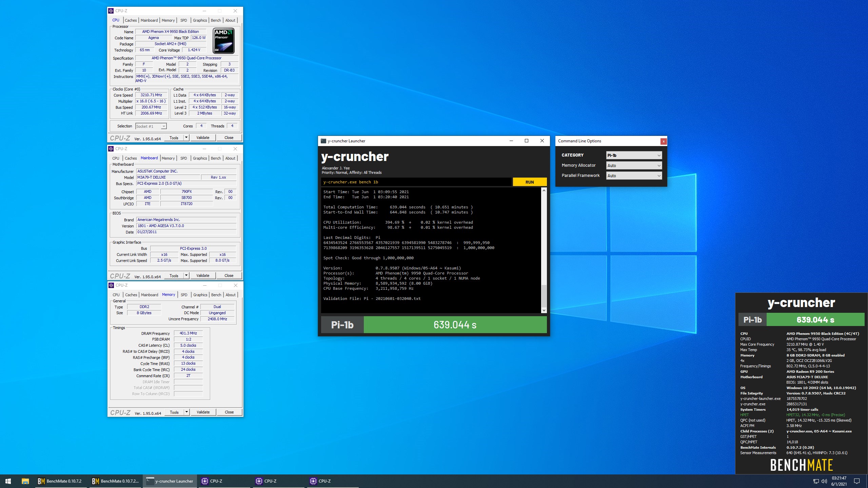Viewport: 868px width, 488px height.
Task: Close the Command Line Options panel
Action: point(664,141)
